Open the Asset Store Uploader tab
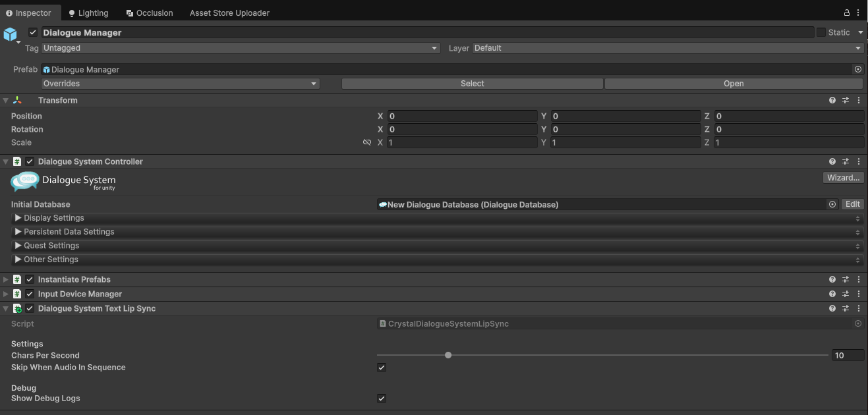Screen dimensions: 868x415 pos(229,13)
